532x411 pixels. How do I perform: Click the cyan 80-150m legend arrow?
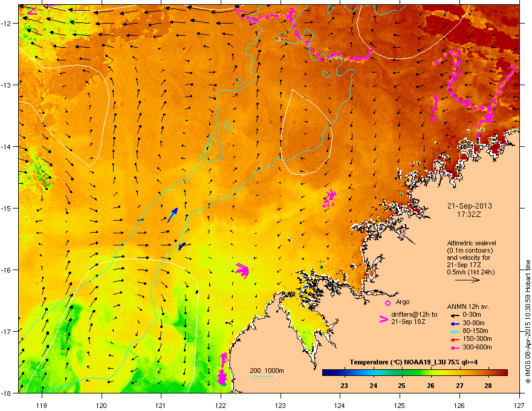click(455, 331)
